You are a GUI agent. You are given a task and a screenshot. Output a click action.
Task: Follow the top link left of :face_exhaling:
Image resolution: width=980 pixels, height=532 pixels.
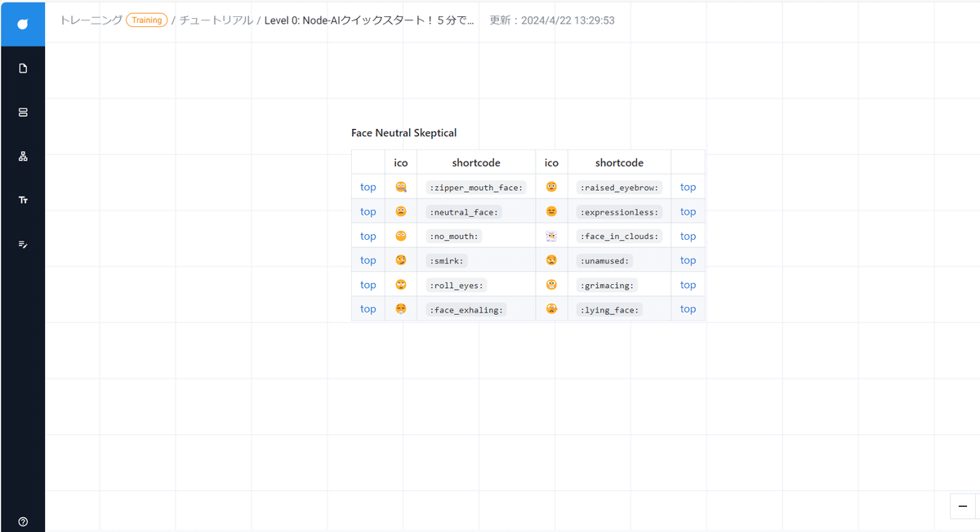[x=368, y=308]
